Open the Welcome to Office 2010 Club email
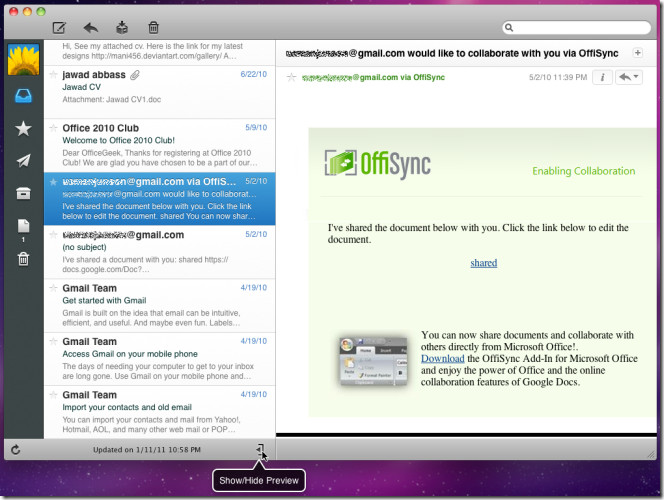The image size is (664, 500). (160, 145)
